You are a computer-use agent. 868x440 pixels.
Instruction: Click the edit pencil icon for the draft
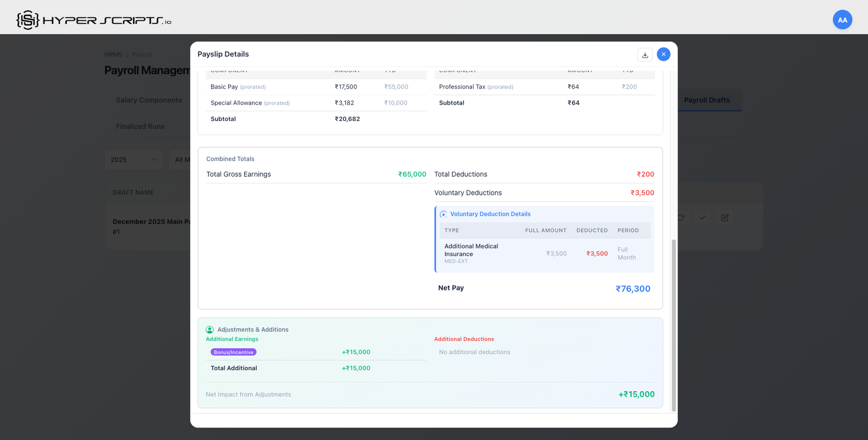pyautogui.click(x=725, y=218)
